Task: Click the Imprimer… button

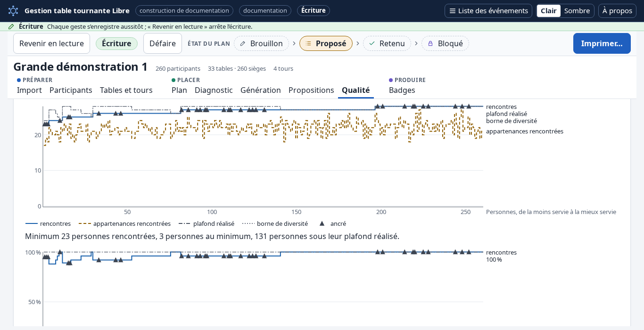Action: coord(602,43)
